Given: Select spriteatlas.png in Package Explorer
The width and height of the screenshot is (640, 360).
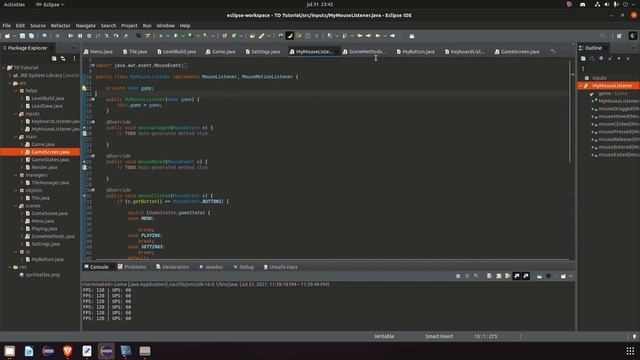Looking at the screenshot, I should click(x=42, y=275).
